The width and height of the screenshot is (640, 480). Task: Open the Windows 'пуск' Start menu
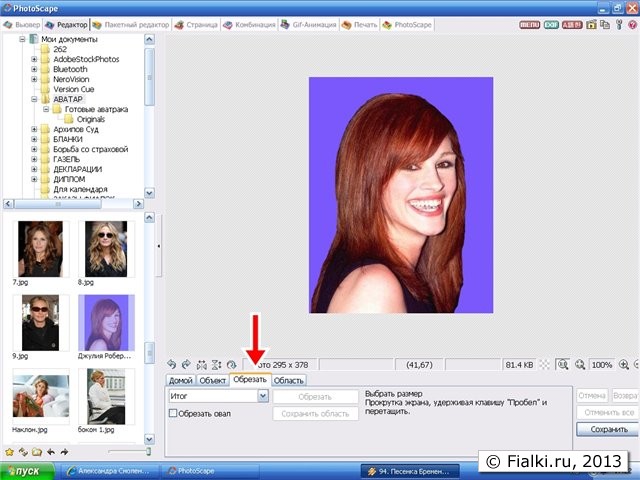27,469
